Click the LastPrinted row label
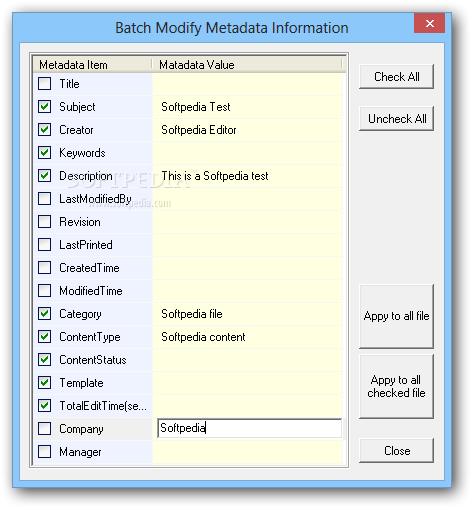This screenshot has width=472, height=508. point(86,245)
